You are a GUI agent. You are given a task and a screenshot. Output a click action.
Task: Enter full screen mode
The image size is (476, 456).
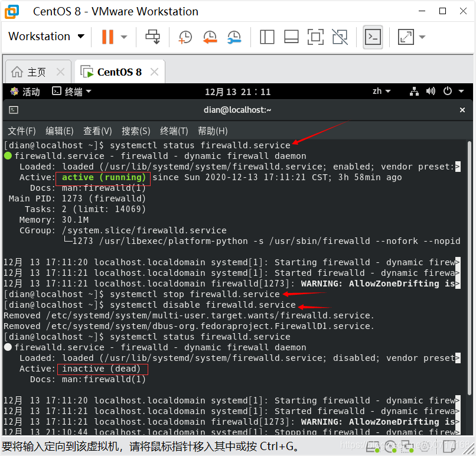[x=315, y=37]
